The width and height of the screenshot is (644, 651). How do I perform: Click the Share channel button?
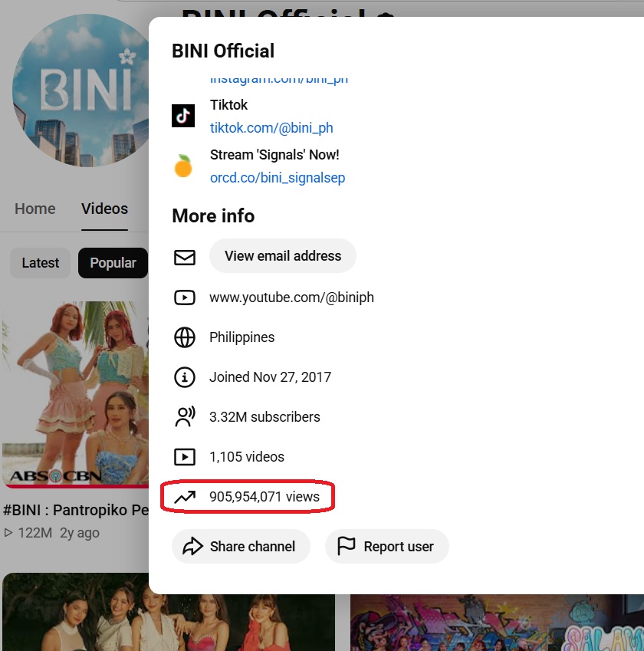[241, 547]
